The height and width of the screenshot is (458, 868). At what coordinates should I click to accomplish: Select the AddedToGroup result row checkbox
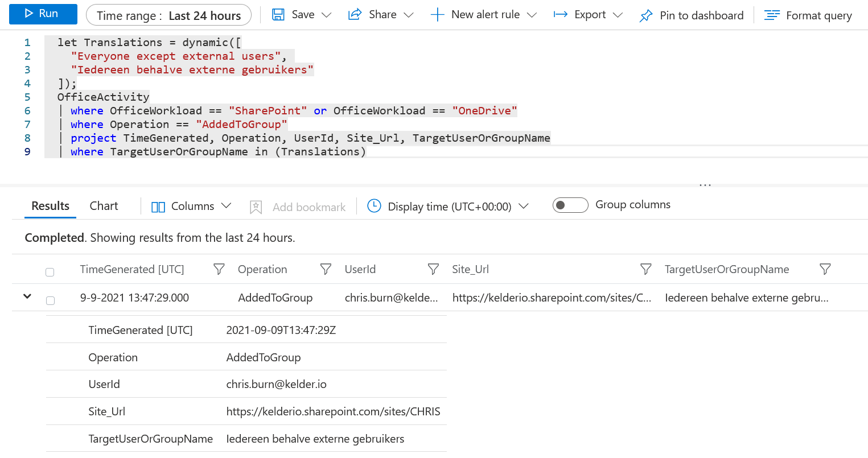coord(50,300)
